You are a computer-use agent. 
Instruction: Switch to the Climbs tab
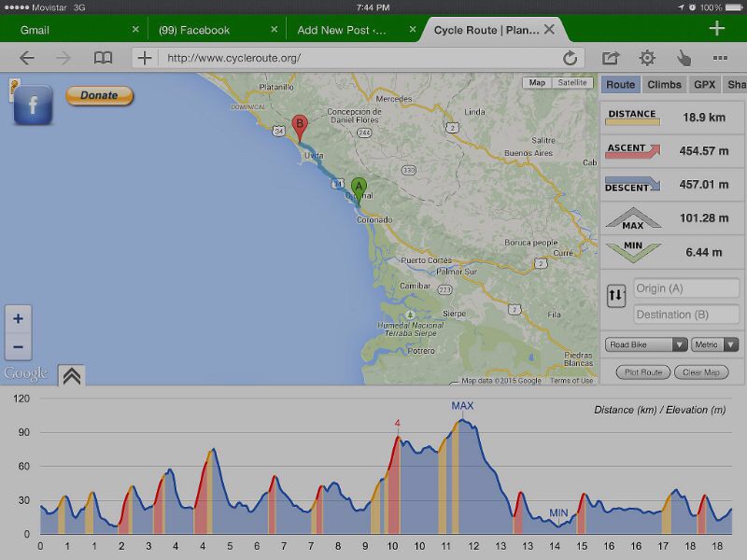pos(664,85)
